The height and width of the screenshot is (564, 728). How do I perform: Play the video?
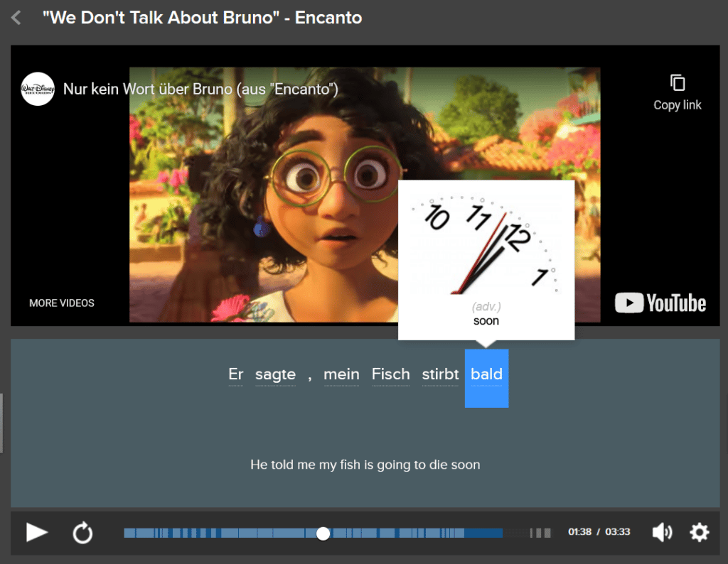pyautogui.click(x=36, y=533)
